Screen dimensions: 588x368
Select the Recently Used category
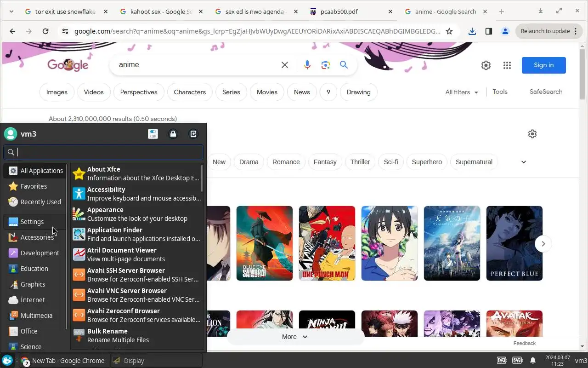tap(35, 202)
